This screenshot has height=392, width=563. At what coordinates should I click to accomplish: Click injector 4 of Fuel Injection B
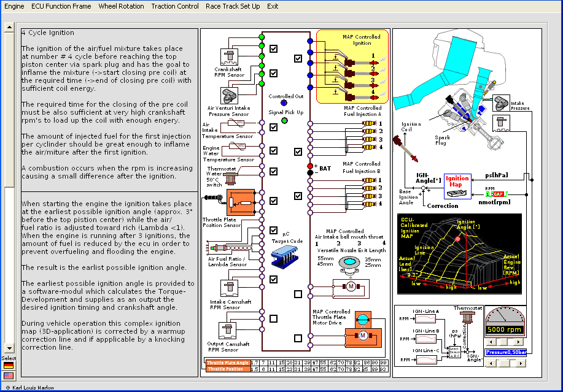click(x=369, y=204)
